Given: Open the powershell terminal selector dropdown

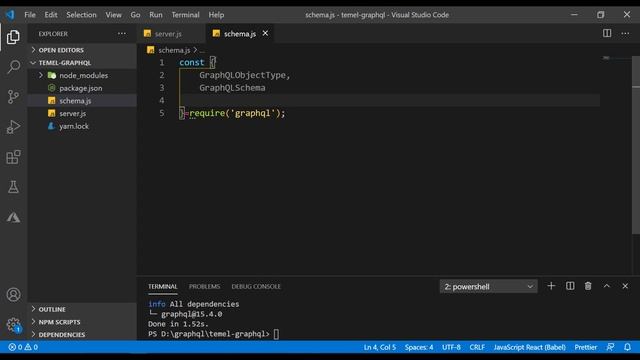Looking at the screenshot, I should point(488,287).
